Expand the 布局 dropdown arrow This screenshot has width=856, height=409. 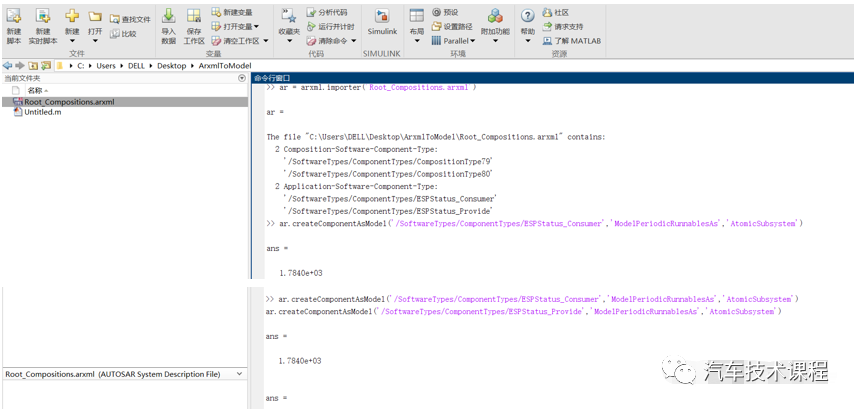tap(417, 41)
